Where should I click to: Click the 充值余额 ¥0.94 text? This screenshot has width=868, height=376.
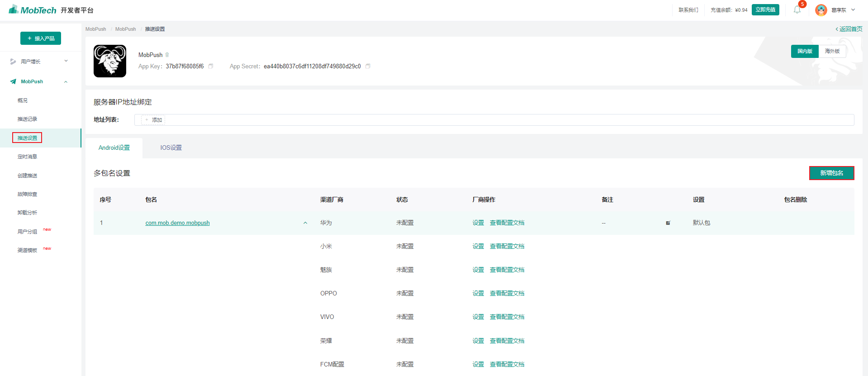coord(729,10)
